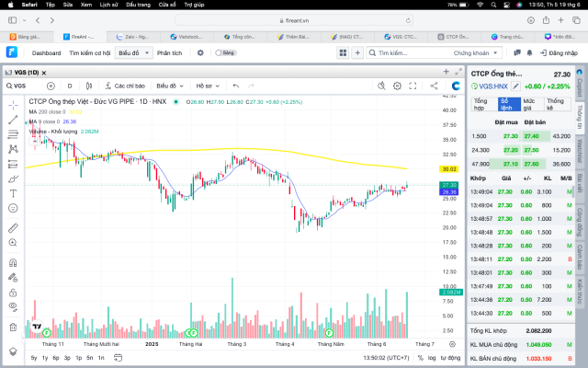
Task: Expand the Hồ sơ dropdown
Action: pyautogui.click(x=208, y=86)
